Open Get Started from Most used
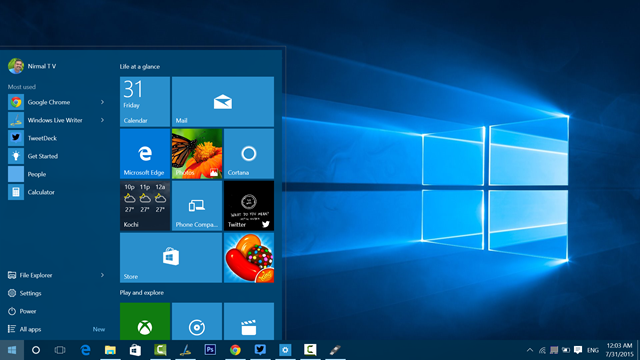 pos(56,156)
